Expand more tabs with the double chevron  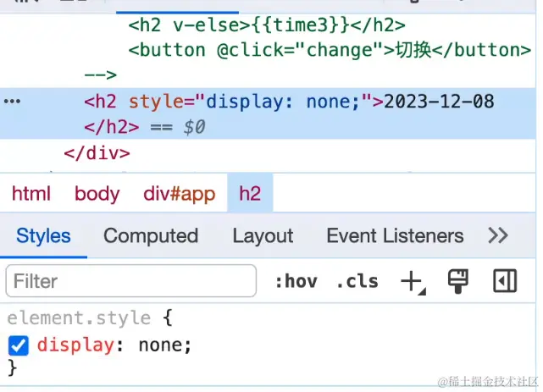point(498,235)
